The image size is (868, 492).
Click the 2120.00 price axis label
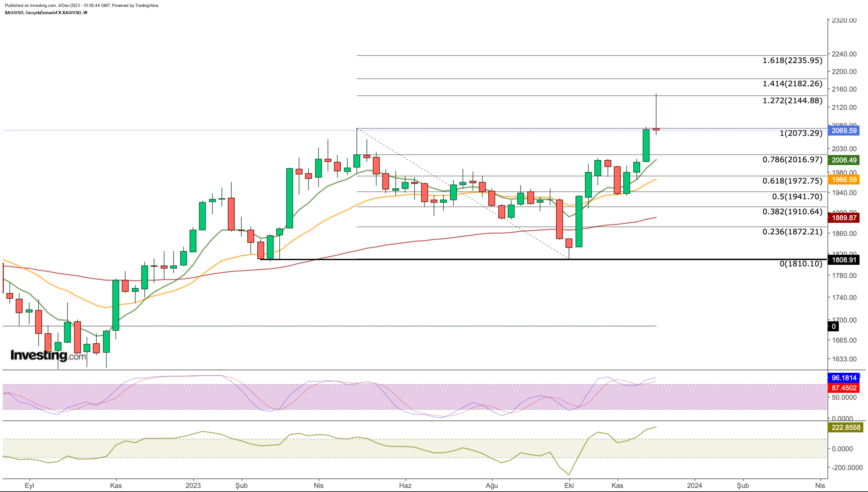[x=844, y=107]
